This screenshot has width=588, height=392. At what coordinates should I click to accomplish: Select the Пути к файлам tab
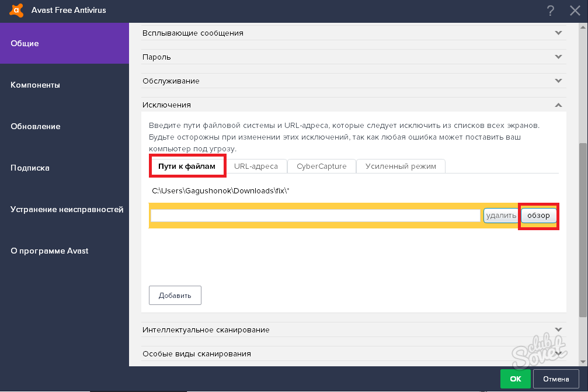[187, 166]
